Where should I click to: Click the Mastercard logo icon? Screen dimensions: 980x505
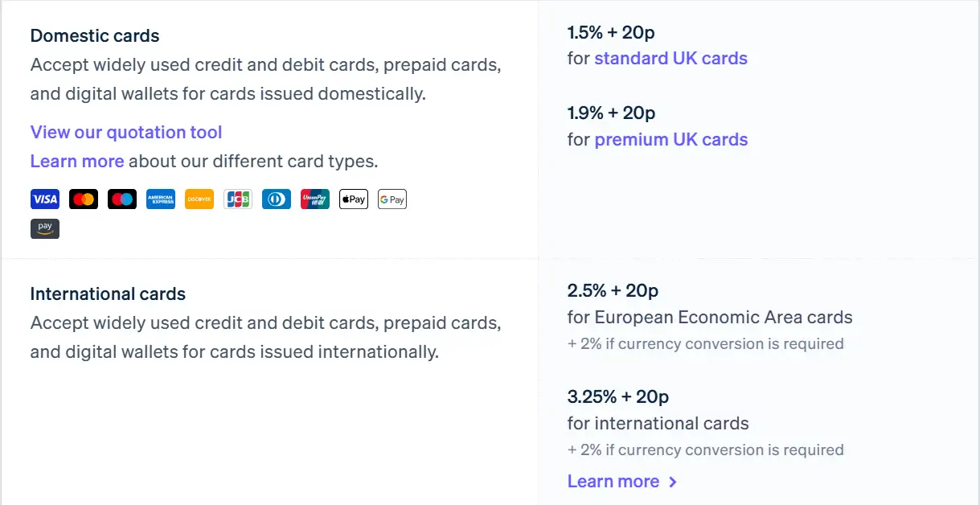click(x=84, y=199)
